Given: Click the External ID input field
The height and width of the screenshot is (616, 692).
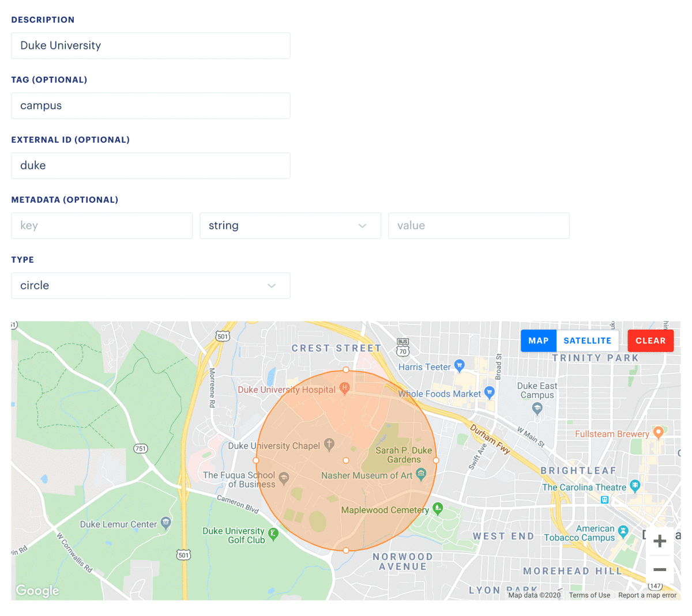Looking at the screenshot, I should 151,165.
